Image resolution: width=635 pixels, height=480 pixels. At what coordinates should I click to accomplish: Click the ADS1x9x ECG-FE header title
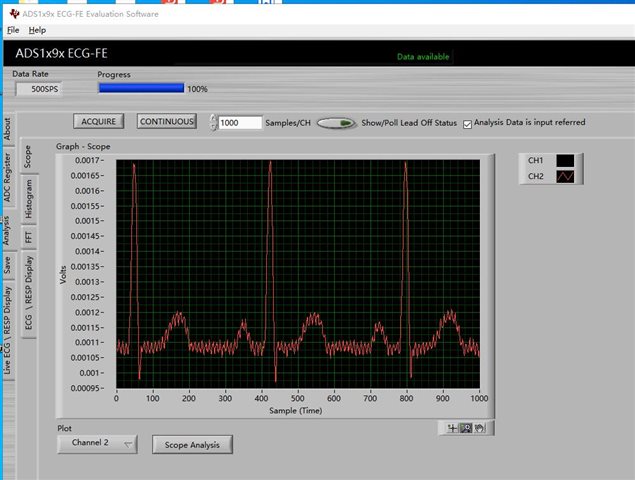click(x=62, y=53)
